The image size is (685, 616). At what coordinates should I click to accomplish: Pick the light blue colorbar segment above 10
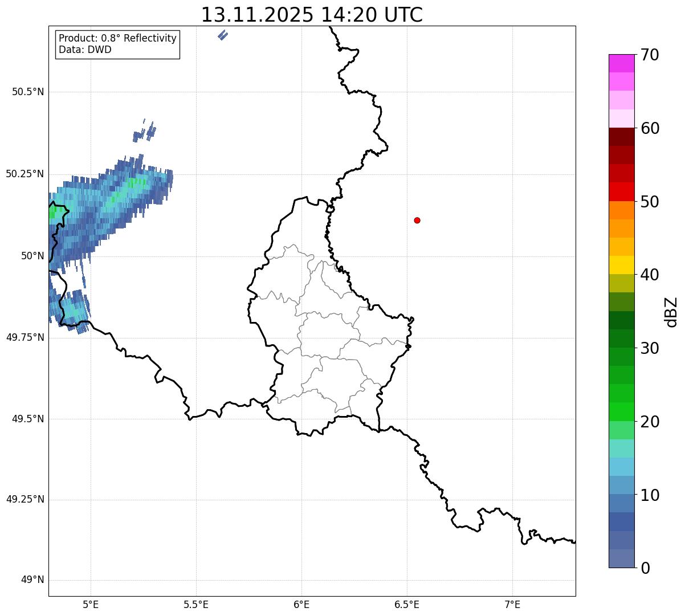coord(621,467)
